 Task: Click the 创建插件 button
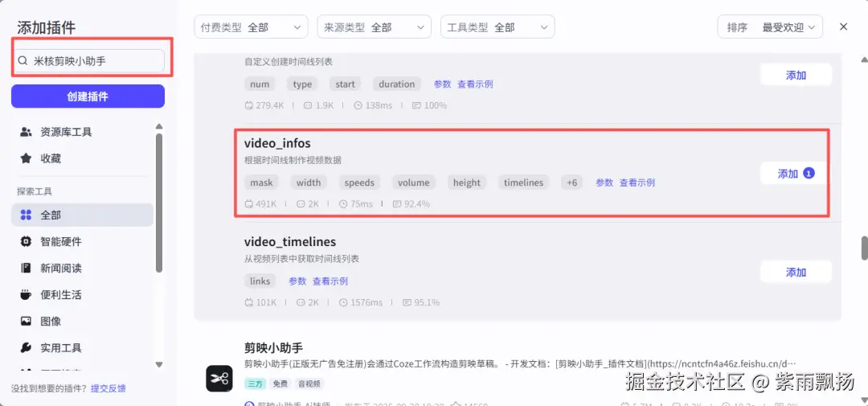(88, 96)
